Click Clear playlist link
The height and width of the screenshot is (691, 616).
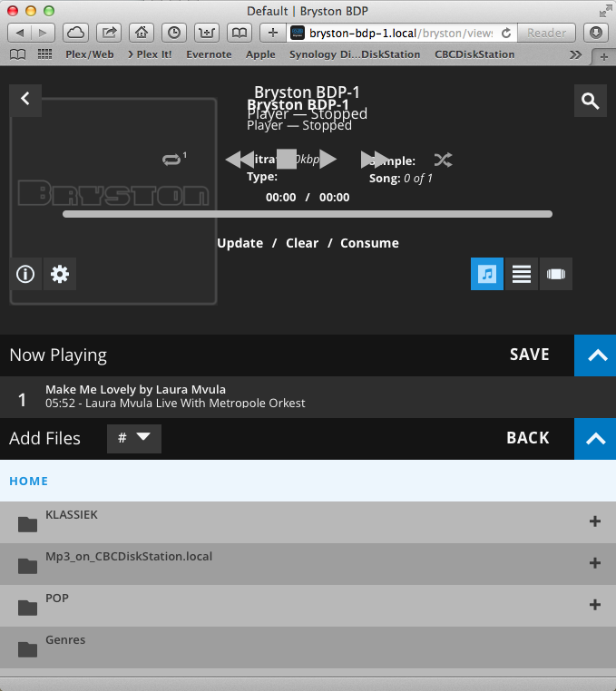(302, 243)
